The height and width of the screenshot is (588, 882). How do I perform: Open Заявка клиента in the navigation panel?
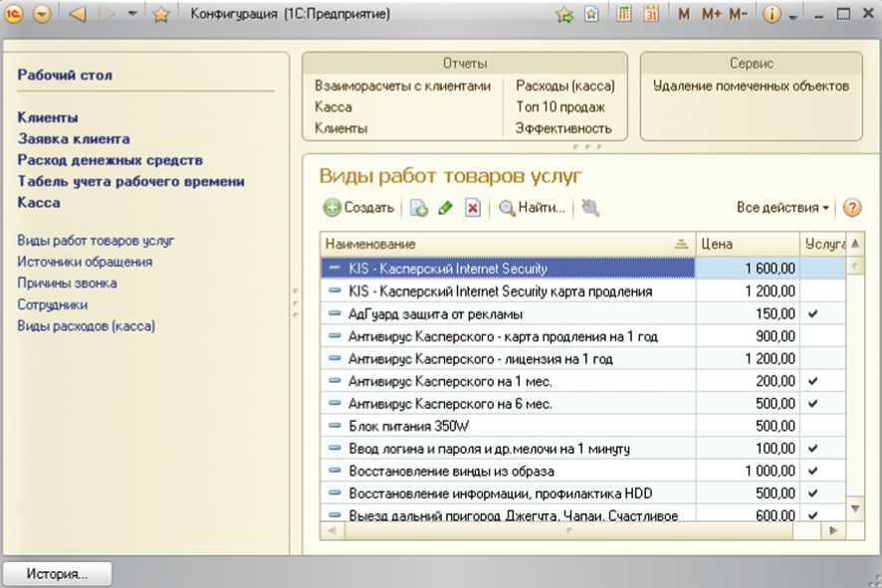[74, 139]
